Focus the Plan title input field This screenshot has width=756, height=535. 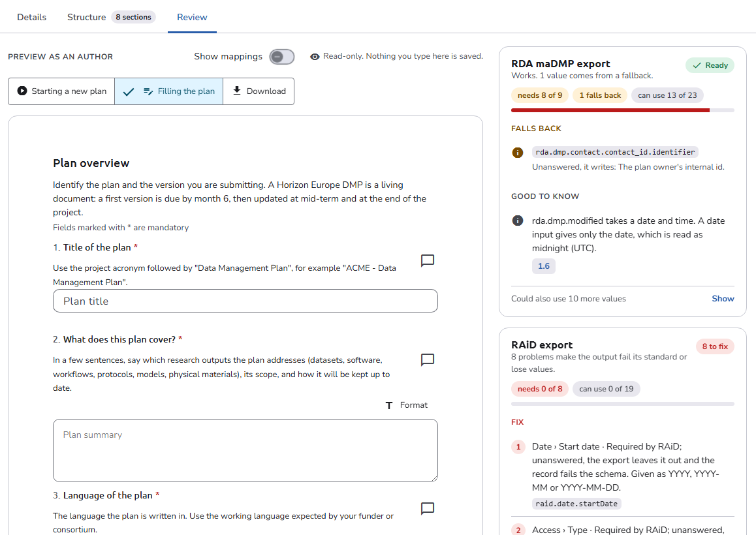click(245, 301)
